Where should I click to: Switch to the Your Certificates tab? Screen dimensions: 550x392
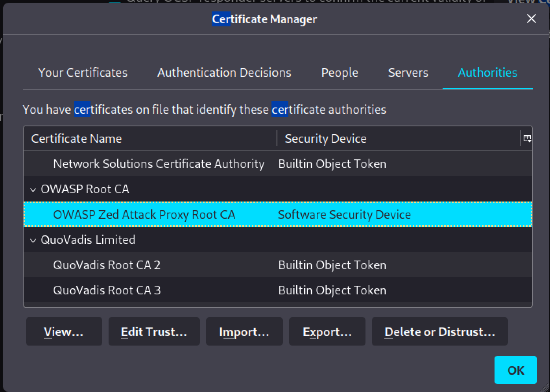tap(83, 73)
